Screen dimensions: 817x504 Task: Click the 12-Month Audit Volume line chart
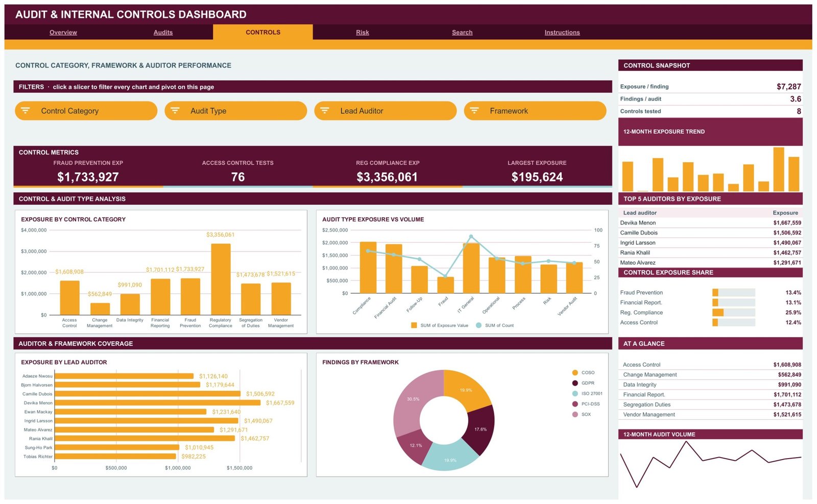(710, 464)
